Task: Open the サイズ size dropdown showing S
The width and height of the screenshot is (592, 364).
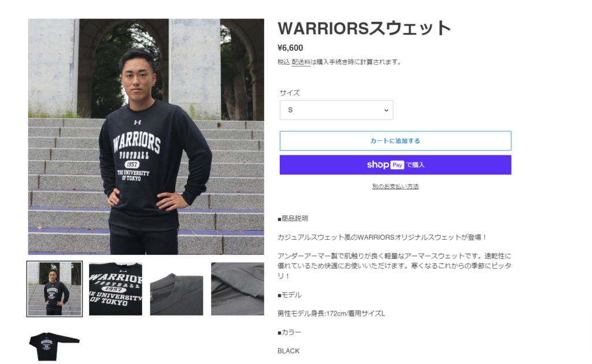Action: [336, 110]
